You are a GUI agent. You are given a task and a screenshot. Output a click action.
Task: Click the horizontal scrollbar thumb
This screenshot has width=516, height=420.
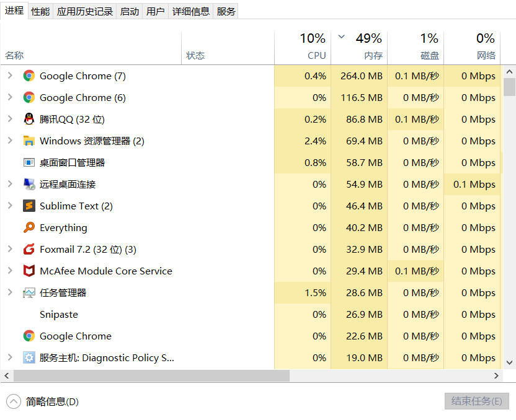(x=151, y=375)
